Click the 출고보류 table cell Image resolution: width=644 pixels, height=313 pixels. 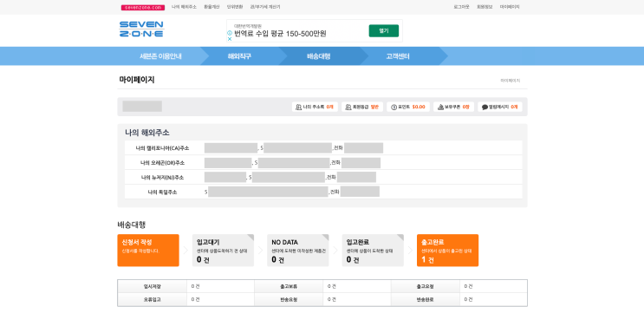point(289,286)
